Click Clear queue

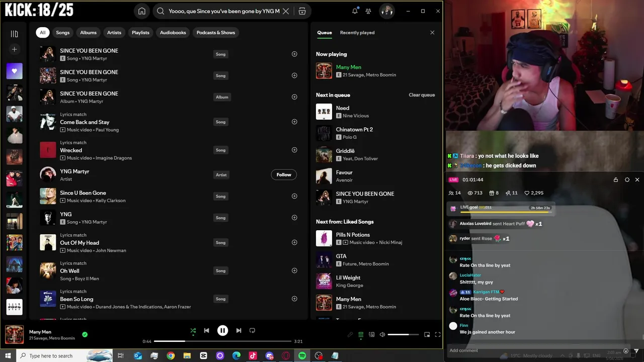[422, 95]
